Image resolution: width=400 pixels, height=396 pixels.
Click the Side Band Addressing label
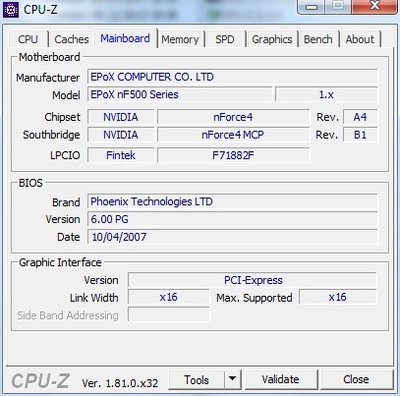tap(68, 315)
